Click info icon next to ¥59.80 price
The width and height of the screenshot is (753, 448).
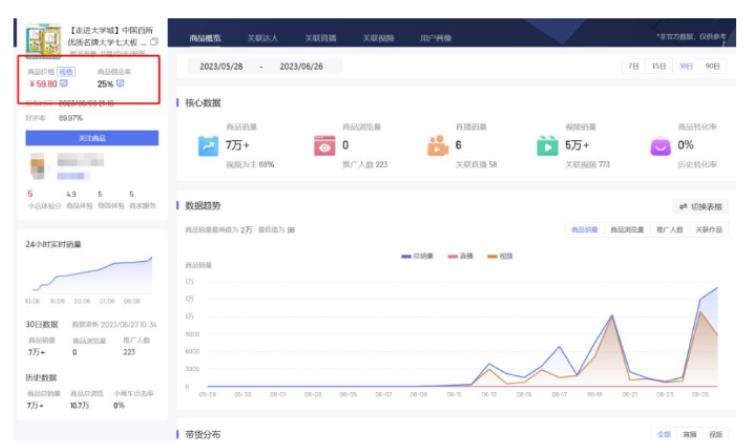pyautogui.click(x=63, y=84)
